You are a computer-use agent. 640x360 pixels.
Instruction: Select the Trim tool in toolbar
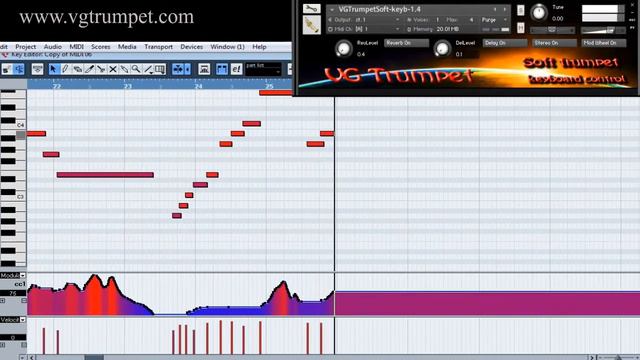click(x=89, y=69)
